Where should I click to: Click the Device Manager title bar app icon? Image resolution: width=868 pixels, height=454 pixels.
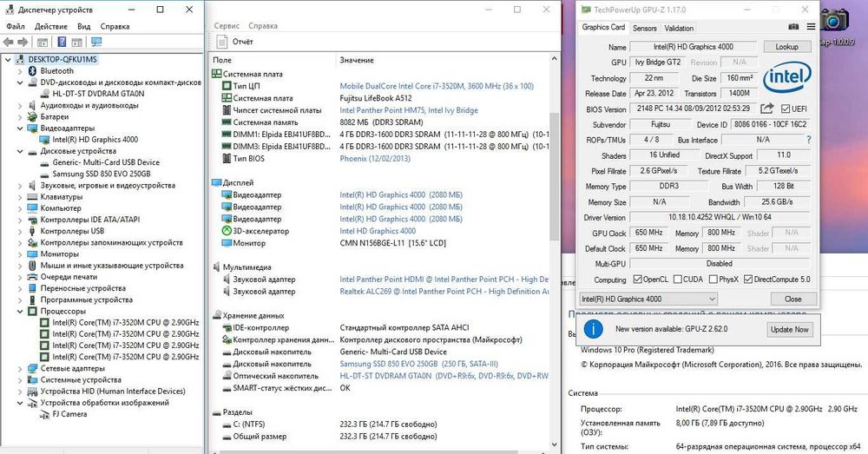pos(10,10)
